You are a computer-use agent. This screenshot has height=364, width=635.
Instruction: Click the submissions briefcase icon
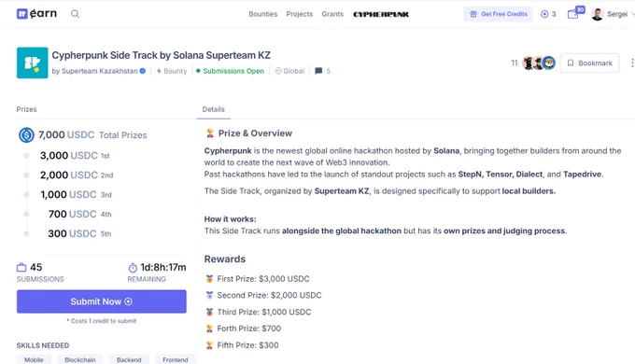click(x=21, y=268)
